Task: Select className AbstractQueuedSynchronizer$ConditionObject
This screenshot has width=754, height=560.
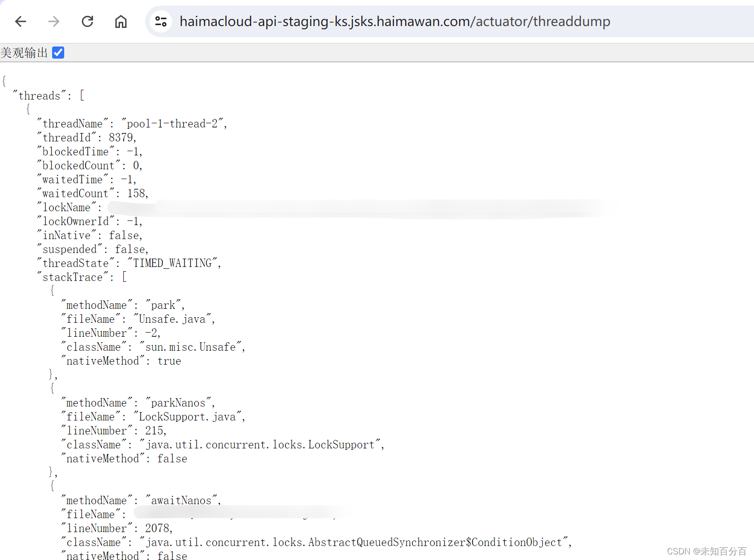Action: pos(354,542)
